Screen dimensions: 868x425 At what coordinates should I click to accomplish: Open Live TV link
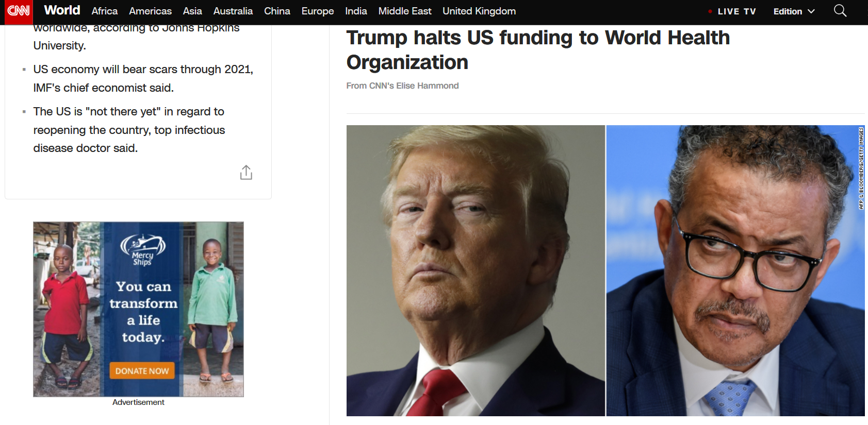(732, 11)
